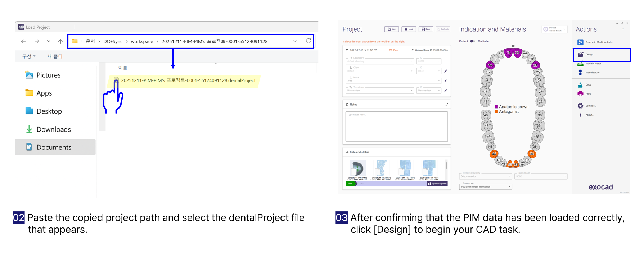The image size is (644, 258).
Task: Open the Technician dropdown
Action: coord(380,91)
